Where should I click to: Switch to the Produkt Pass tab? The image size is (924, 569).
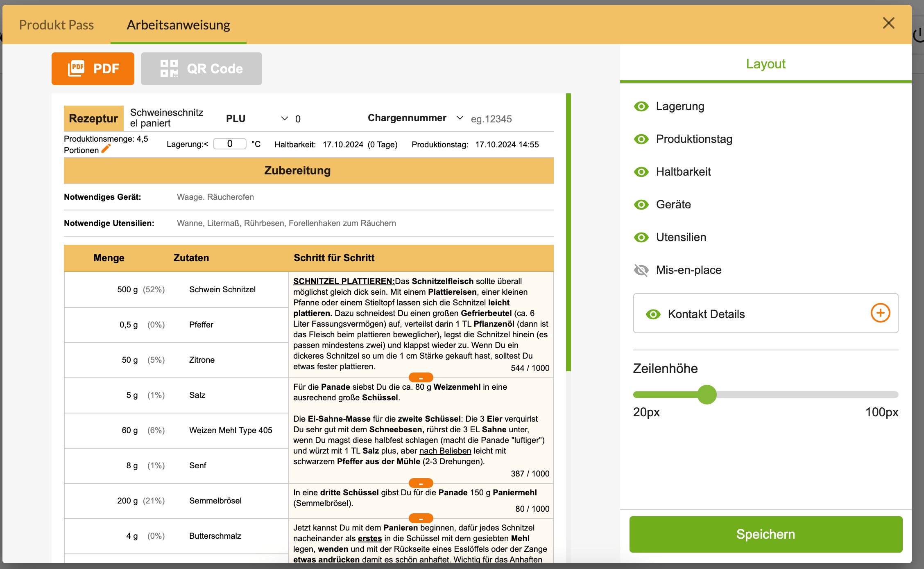click(x=57, y=25)
